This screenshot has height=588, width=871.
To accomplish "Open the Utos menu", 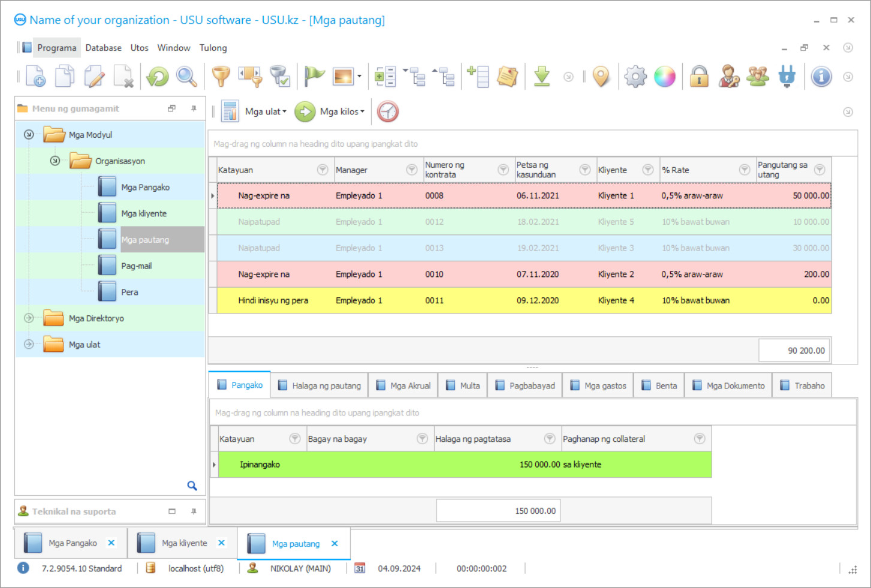I will (139, 48).
